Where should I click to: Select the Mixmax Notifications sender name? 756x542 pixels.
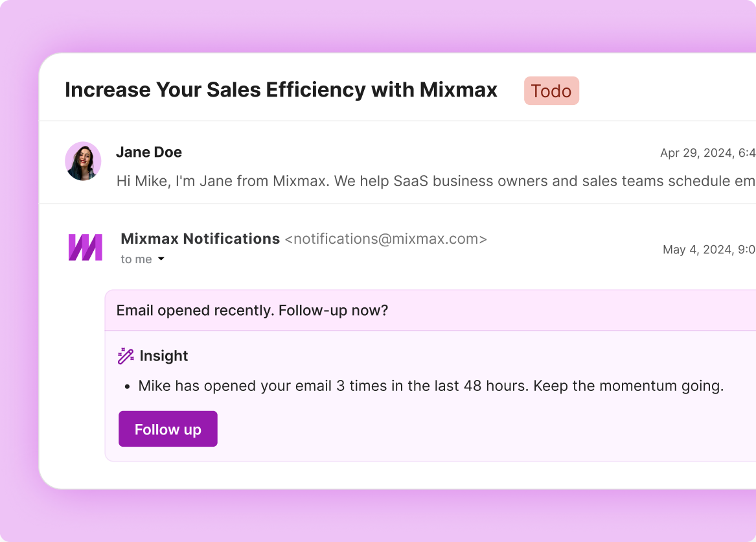(200, 239)
